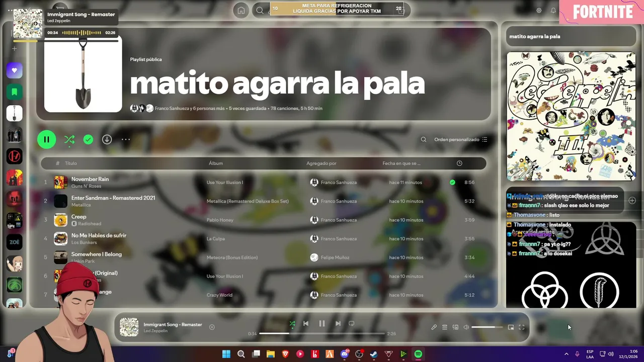Toggle repeat in the player bar
This screenshot has height=362, width=644.
pos(352,323)
